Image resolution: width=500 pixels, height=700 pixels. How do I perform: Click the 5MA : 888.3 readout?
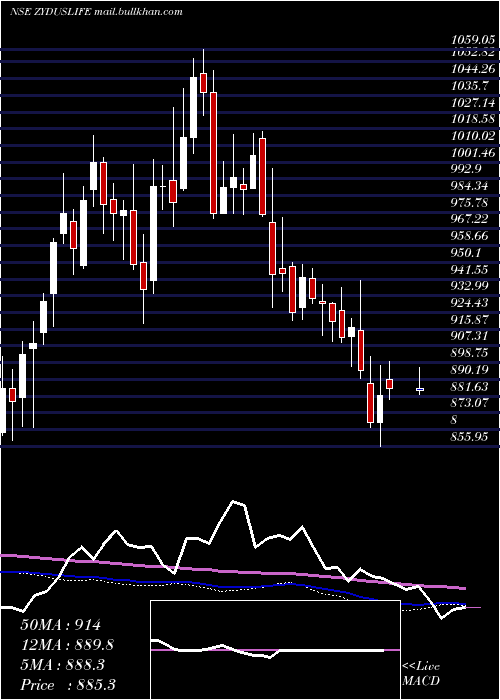62,665
